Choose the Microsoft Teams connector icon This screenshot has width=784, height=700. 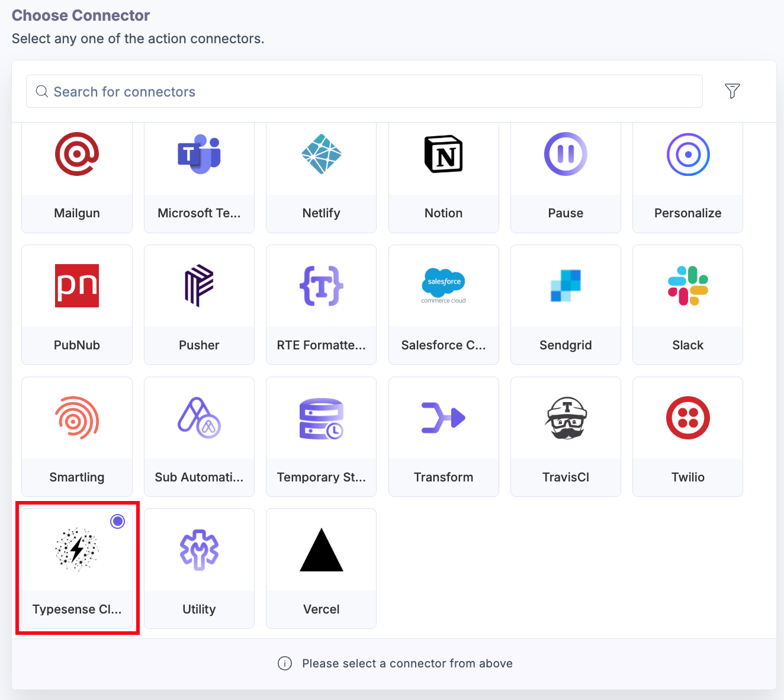[x=199, y=154]
